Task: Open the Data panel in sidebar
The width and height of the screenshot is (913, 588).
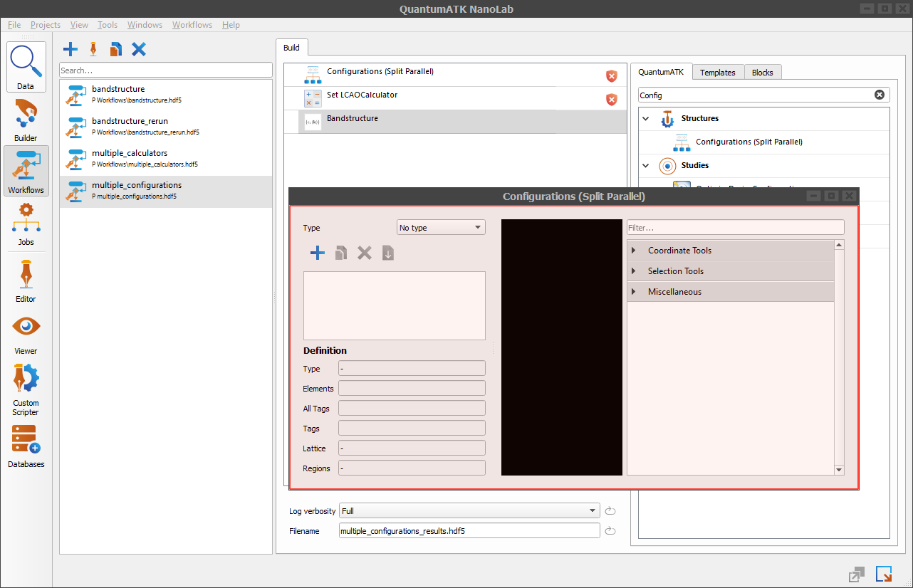Action: click(27, 67)
